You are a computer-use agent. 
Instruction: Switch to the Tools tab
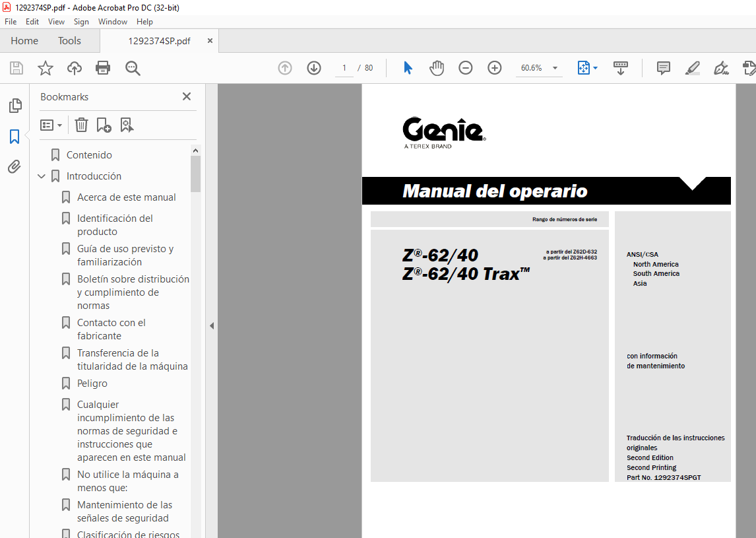[x=69, y=41]
